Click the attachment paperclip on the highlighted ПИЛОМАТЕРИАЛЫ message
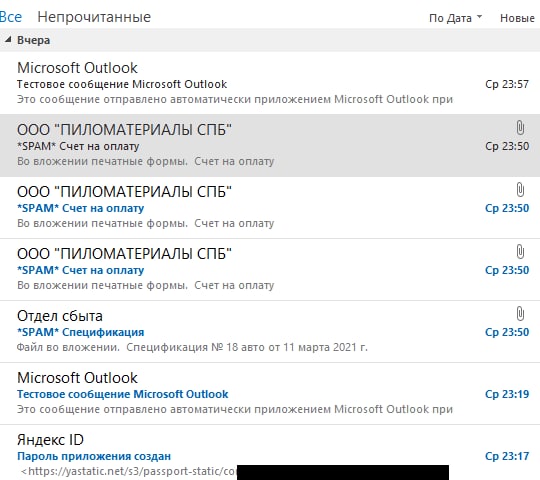Image resolution: width=540 pixels, height=480 pixels. pos(520,128)
